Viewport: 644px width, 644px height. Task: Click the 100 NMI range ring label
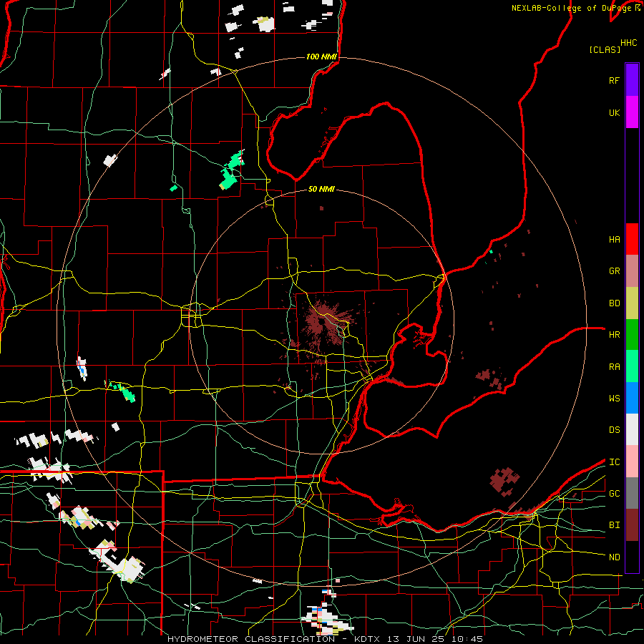(321, 57)
